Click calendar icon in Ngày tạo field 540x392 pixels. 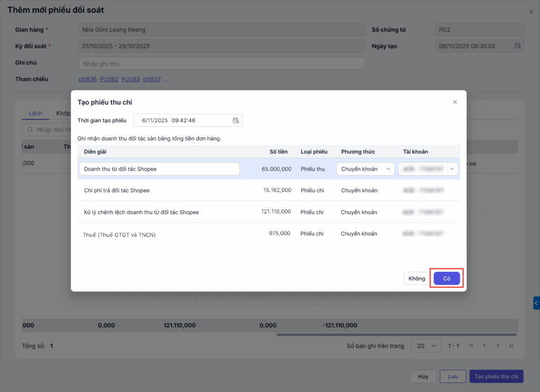click(x=517, y=46)
